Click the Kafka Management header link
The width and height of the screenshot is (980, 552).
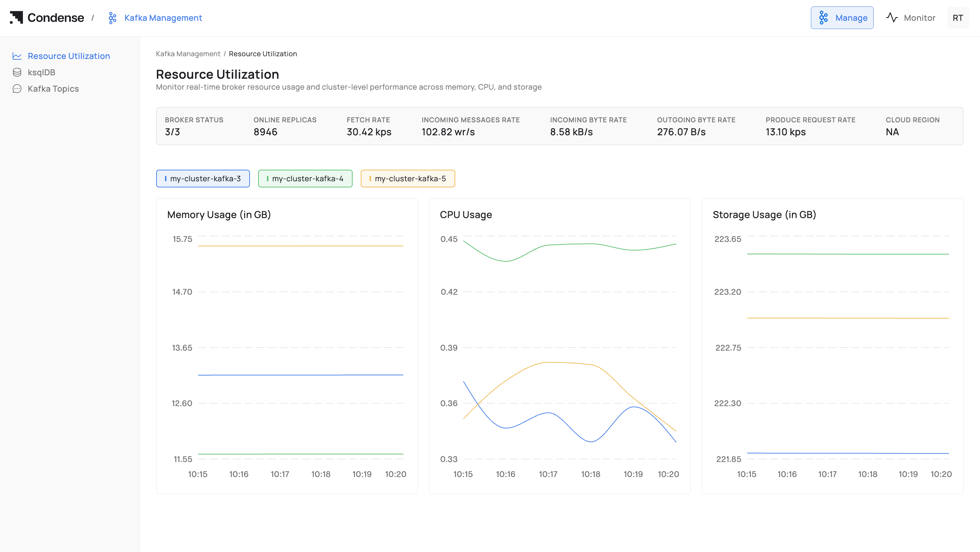tap(163, 18)
